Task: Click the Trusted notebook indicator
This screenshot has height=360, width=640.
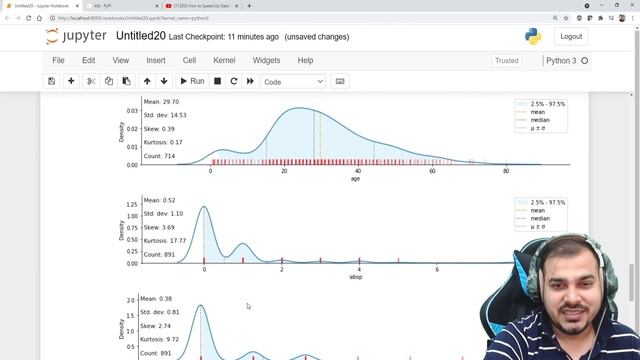Action: [x=507, y=61]
